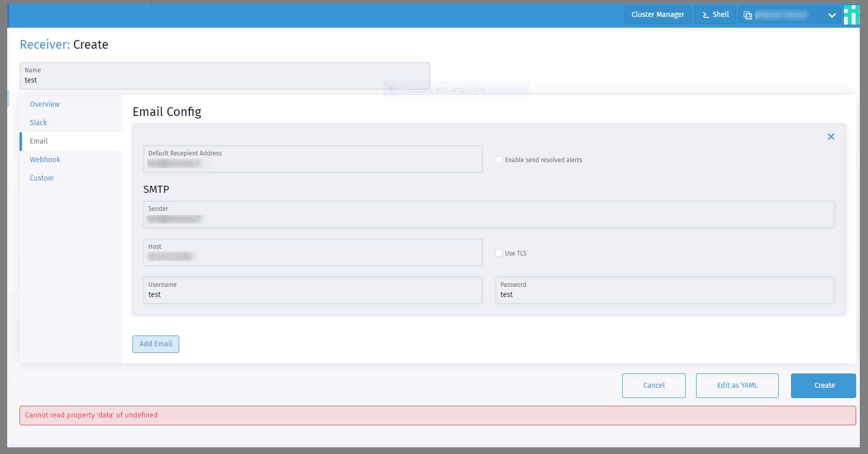Focus the receiver Name field
Viewport: 868px width, 454px height.
pyautogui.click(x=225, y=76)
